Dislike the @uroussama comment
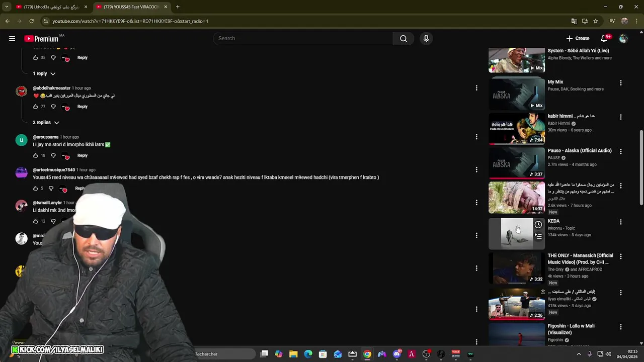Image resolution: width=644 pixels, height=362 pixels. 53,155
